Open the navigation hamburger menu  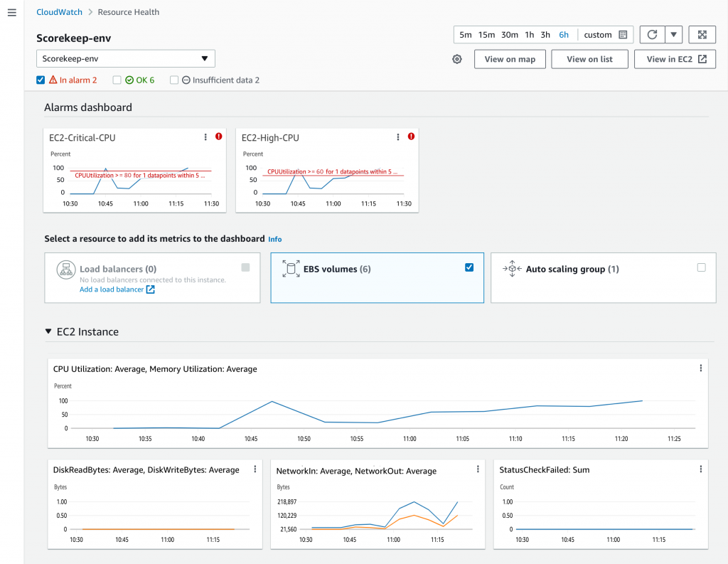click(11, 12)
